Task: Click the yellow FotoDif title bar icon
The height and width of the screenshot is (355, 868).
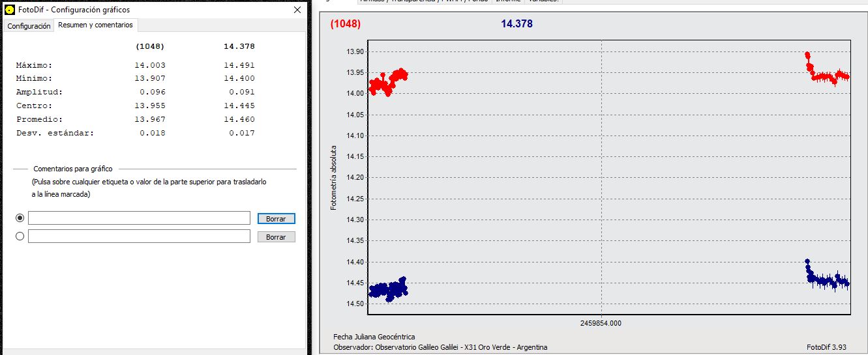Action: (10, 10)
